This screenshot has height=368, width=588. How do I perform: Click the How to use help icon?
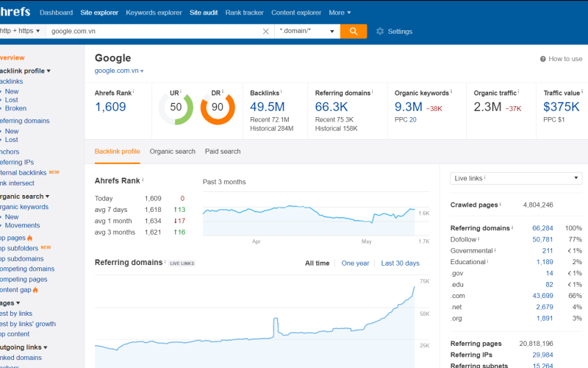543,59
